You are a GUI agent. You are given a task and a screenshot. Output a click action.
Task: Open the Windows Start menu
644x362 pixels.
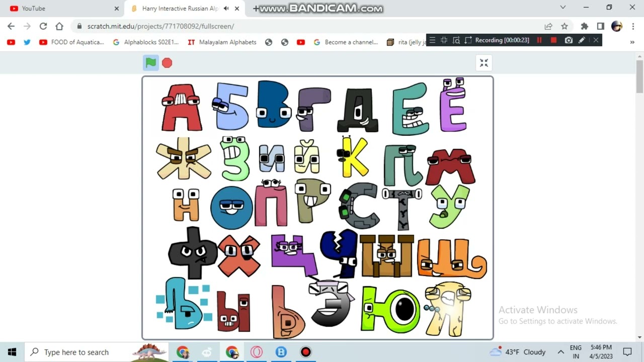12,352
